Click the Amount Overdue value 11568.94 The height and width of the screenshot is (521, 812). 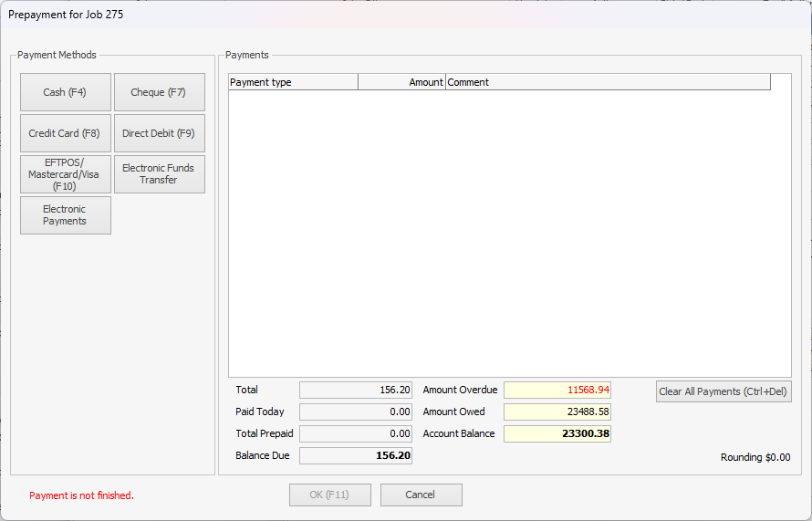557,390
